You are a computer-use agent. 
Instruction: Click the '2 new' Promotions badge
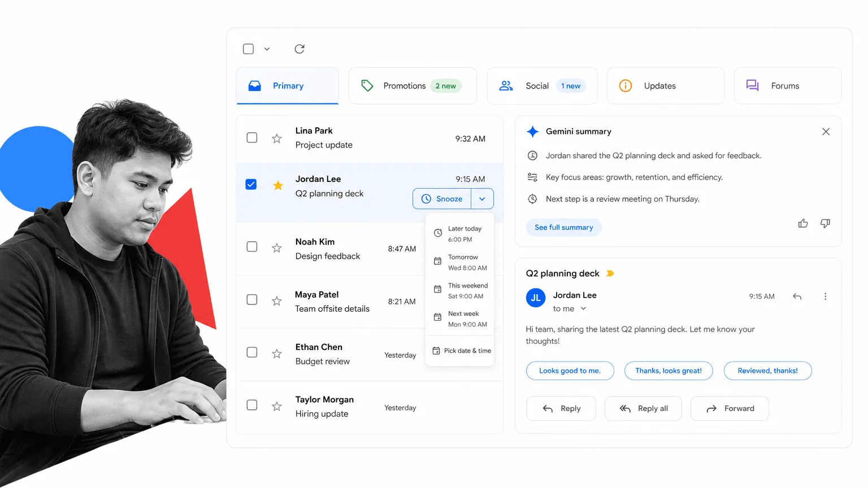445,86
